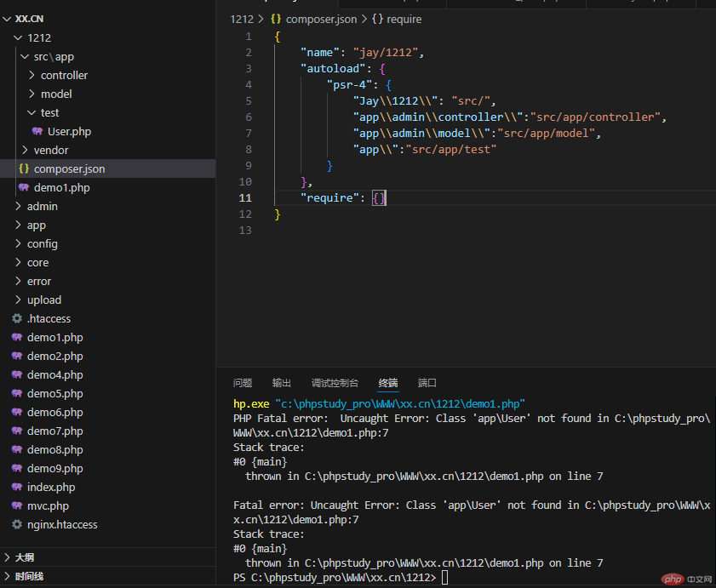Click PHP icon of index.php
716x588 pixels.
coord(17,487)
